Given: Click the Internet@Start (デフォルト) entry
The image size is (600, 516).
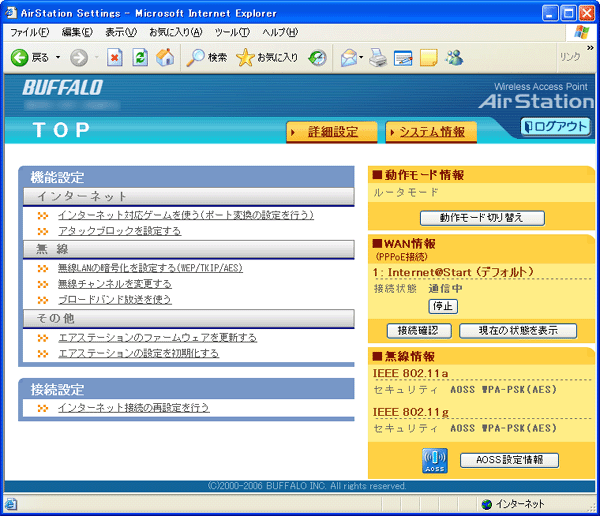Looking at the screenshot, I should pyautogui.click(x=453, y=272).
